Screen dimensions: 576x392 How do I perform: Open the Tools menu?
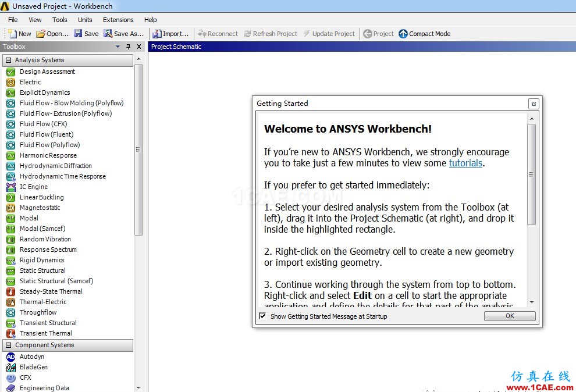[x=59, y=20]
